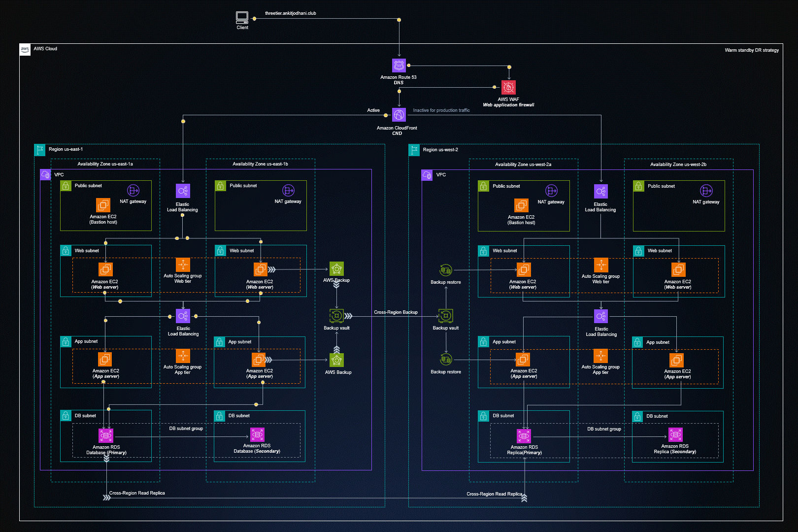Click the threetier.ankitjodhani.club domain label
The image size is (798, 532).
coord(291,13)
